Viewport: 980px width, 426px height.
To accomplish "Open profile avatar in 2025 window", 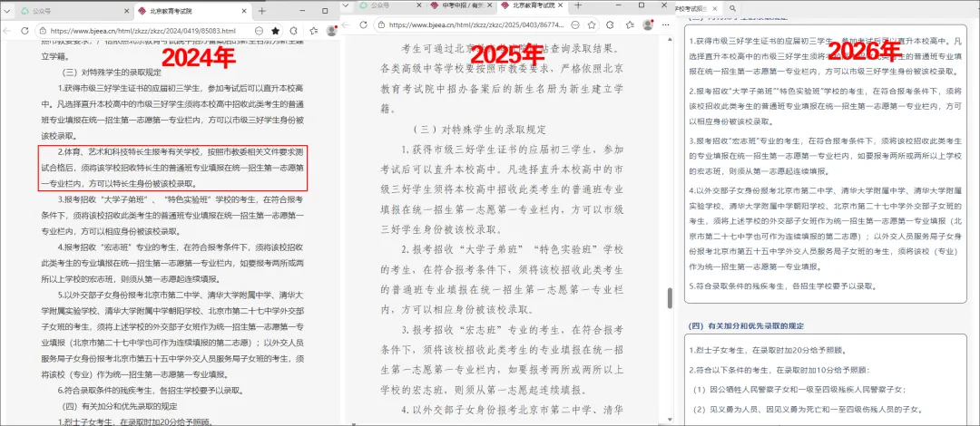I will click(x=648, y=25).
